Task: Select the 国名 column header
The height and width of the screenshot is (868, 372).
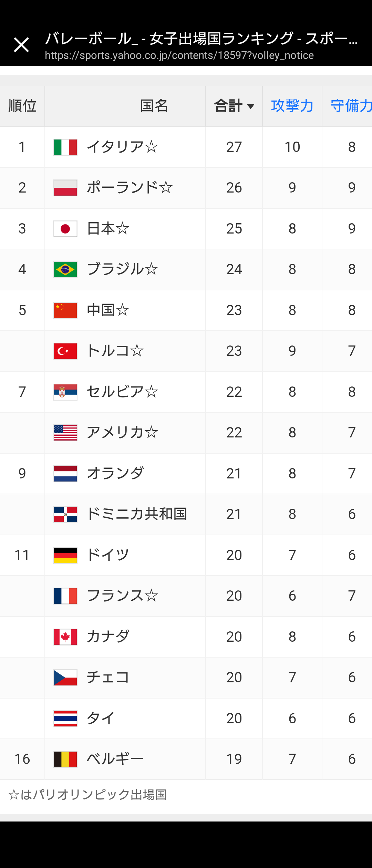Action: [154, 106]
